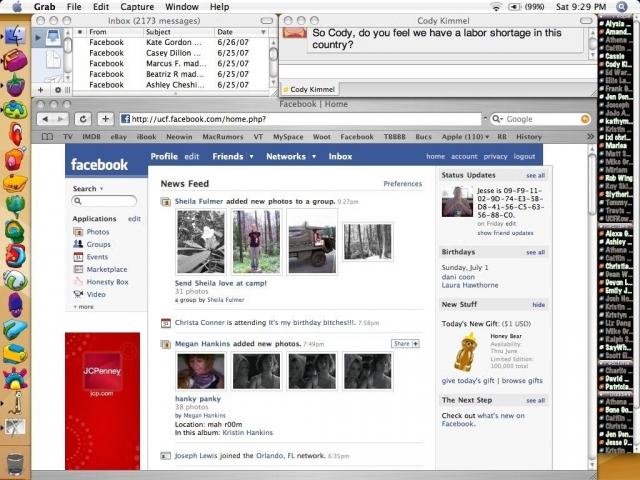Click Laura Hawthorne birthday link
The image size is (640, 480).
(x=470, y=285)
